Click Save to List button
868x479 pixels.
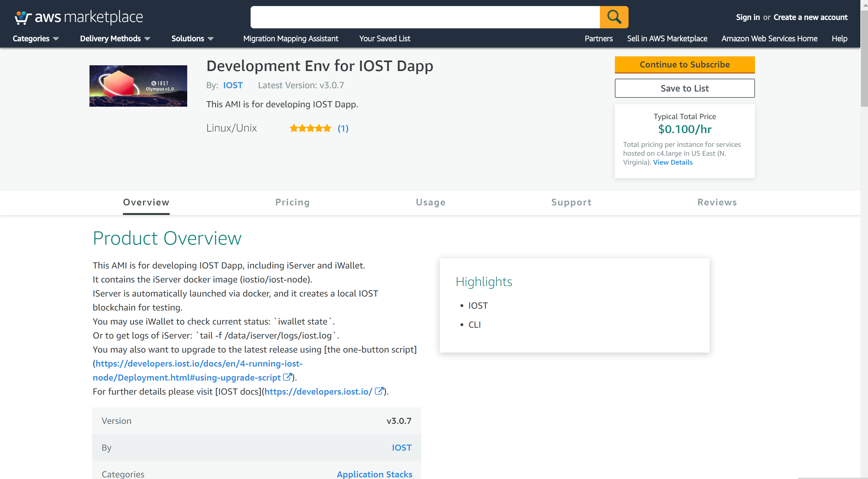pos(684,88)
